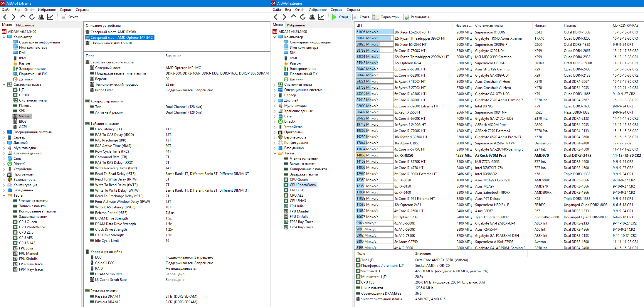Screen dimensions: 644x307
Task: Expand the Сеть node in the right window
Action: (275, 116)
